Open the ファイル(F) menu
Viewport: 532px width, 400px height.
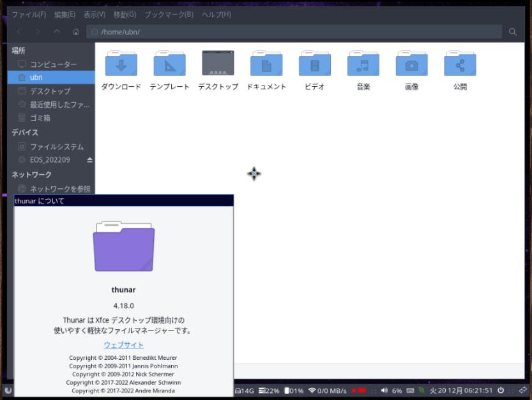[29, 15]
